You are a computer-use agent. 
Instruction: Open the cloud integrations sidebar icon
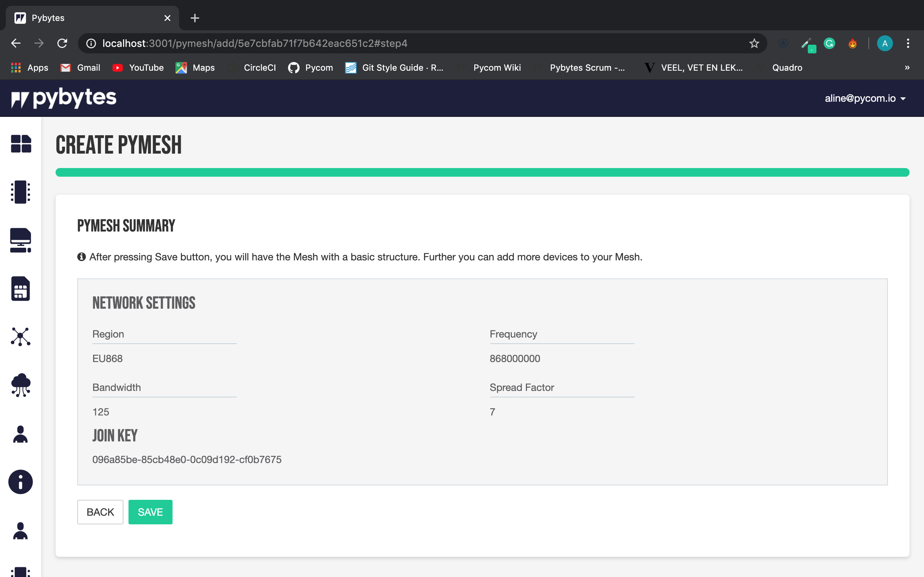(x=20, y=386)
